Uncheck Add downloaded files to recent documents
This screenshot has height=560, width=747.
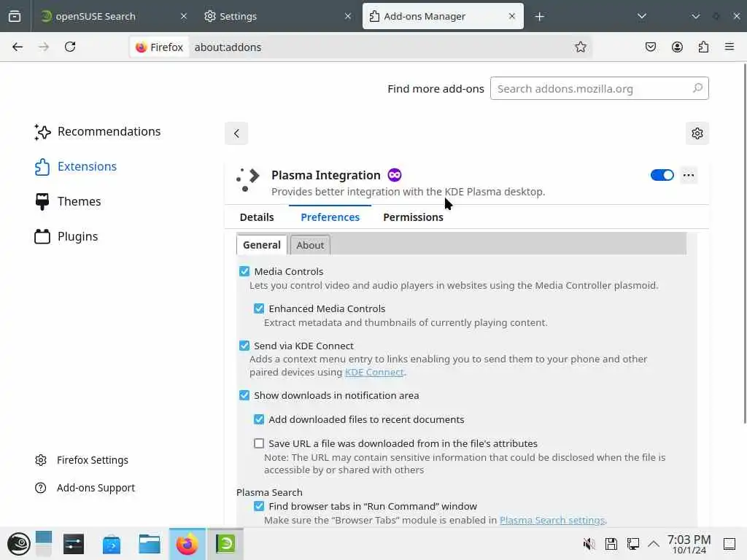point(259,419)
